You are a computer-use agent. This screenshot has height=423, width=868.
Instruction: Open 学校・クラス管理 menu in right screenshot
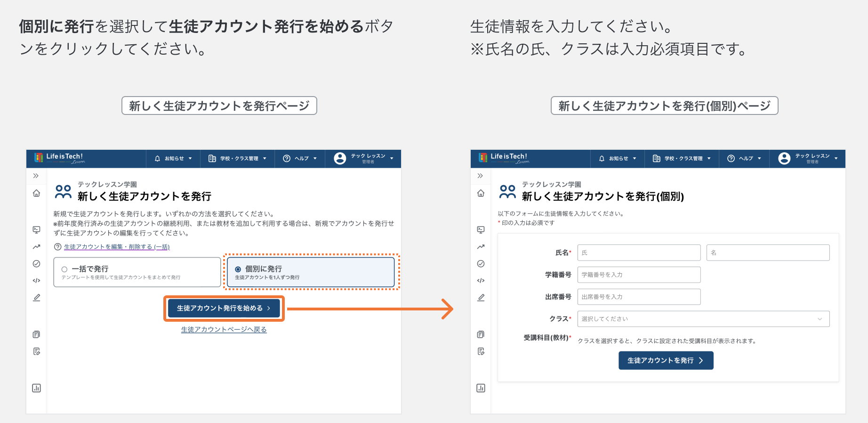click(682, 159)
